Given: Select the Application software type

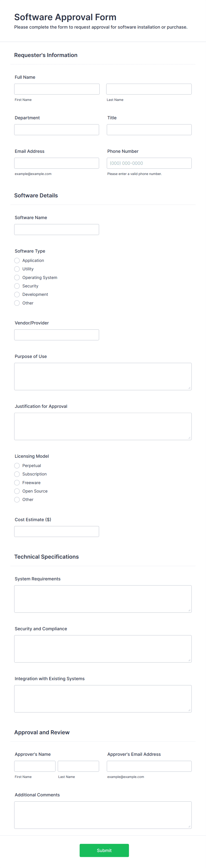Looking at the screenshot, I should tap(17, 261).
